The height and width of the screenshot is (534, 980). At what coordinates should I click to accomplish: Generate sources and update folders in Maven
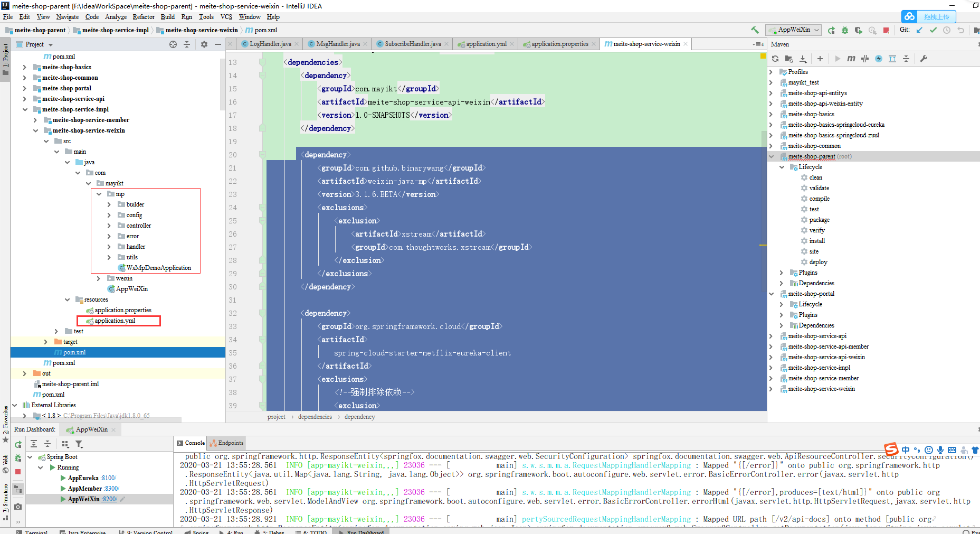(x=789, y=59)
